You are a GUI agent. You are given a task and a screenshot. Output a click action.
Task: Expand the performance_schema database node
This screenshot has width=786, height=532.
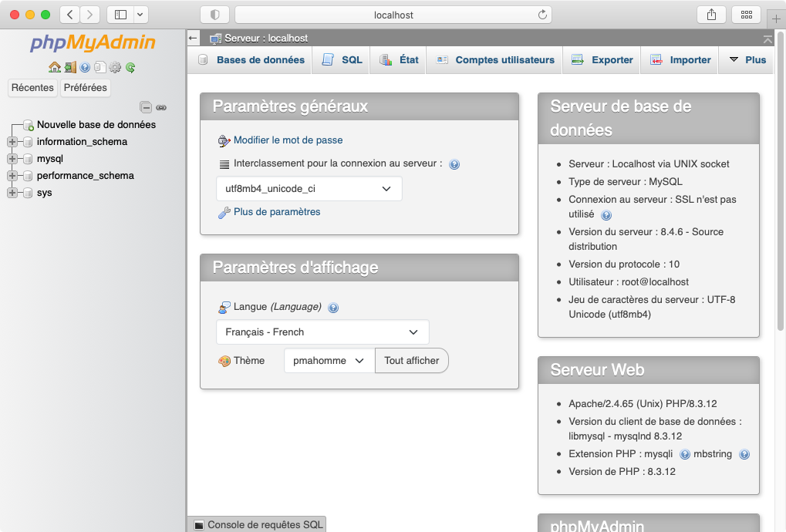coord(12,176)
